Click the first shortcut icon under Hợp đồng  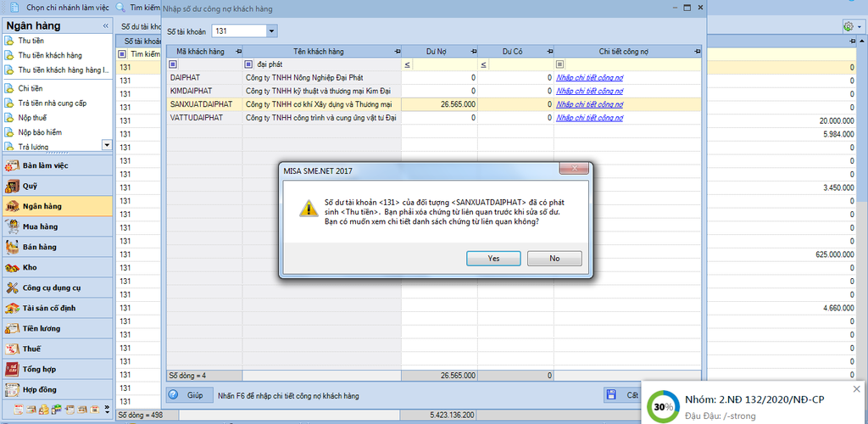[x=19, y=410]
